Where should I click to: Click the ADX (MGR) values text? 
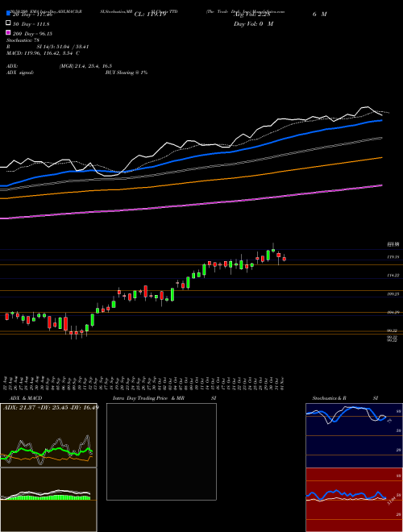pos(85,66)
